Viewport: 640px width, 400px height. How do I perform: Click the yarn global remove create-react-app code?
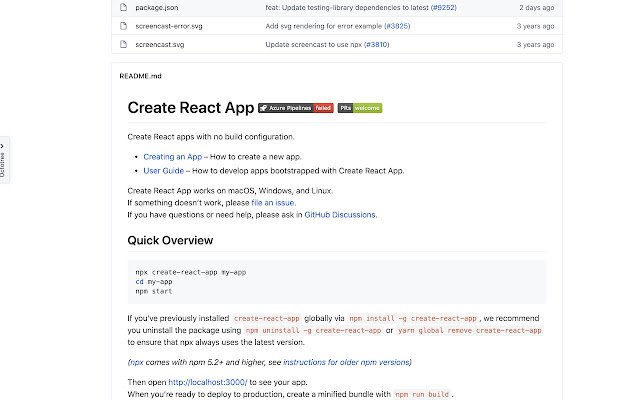pyautogui.click(x=469, y=331)
